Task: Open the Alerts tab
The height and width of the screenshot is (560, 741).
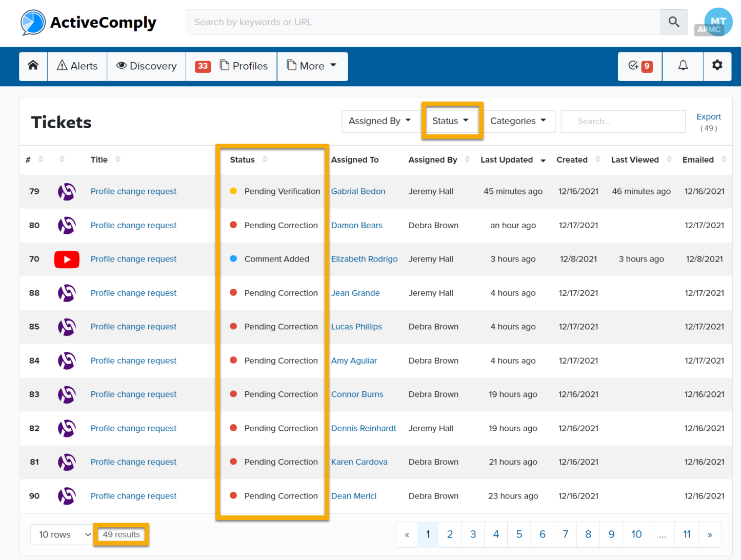Action: click(77, 66)
